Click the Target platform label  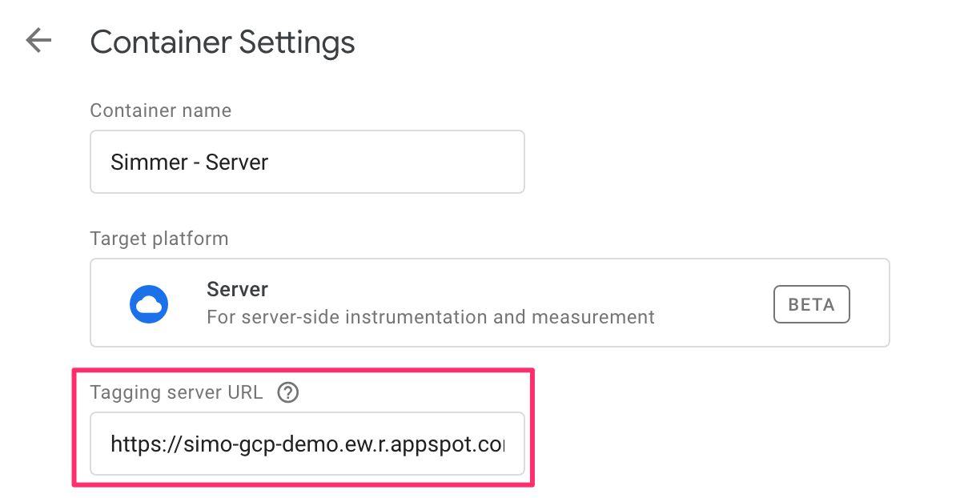159,239
